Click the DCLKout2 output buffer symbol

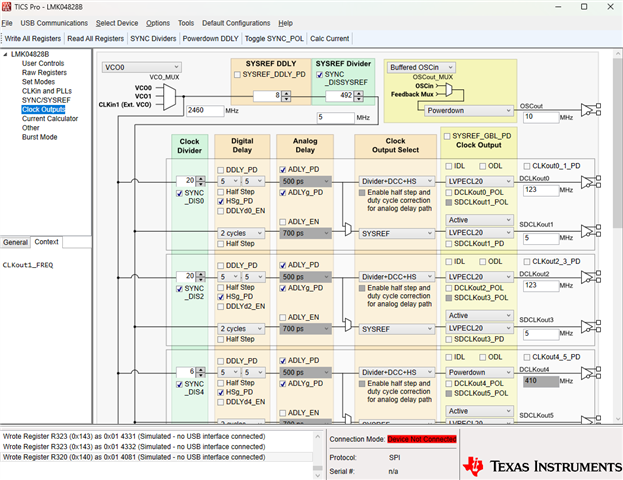(590, 277)
